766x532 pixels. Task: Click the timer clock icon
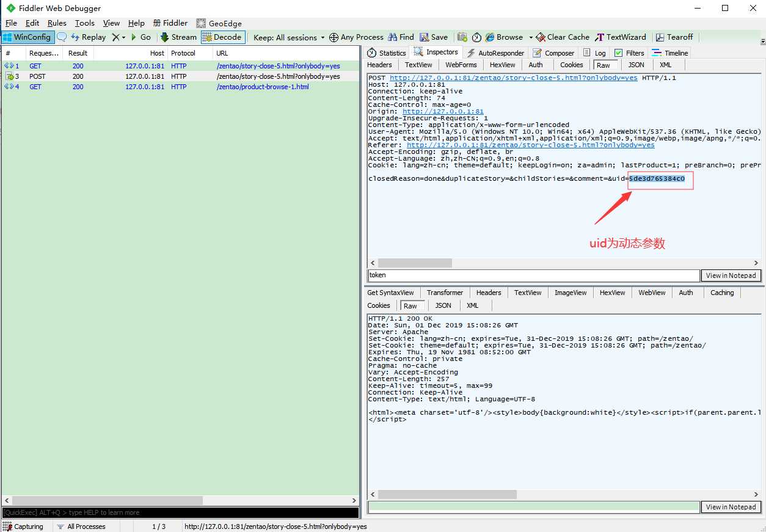click(476, 37)
